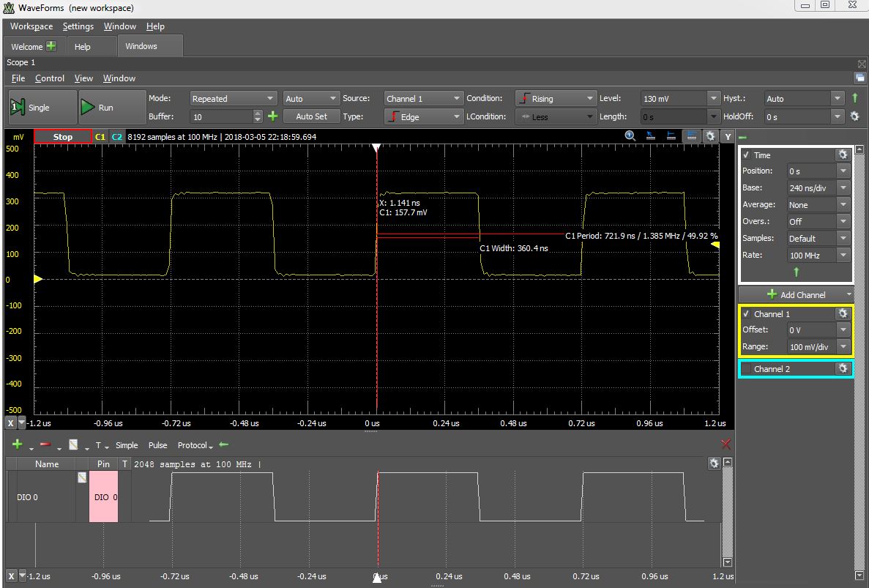This screenshot has height=588, width=869.
Task: Start acquisition with the Run button
Action: (x=113, y=108)
